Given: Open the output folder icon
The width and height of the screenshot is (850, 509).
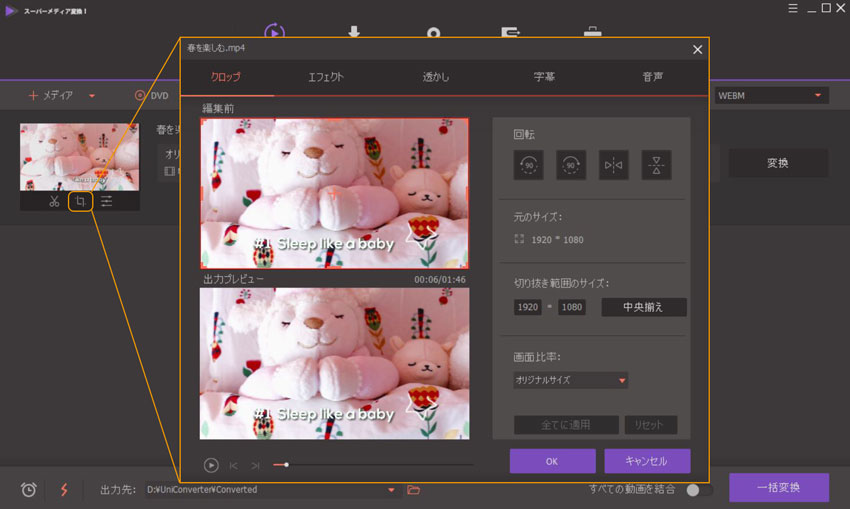Looking at the screenshot, I should coord(414,490).
